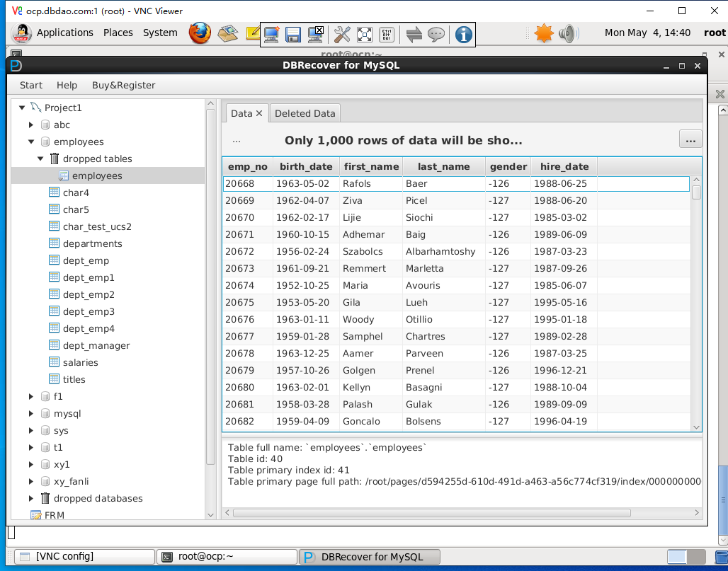
Task: Click the hire_date column header
Action: tap(564, 166)
